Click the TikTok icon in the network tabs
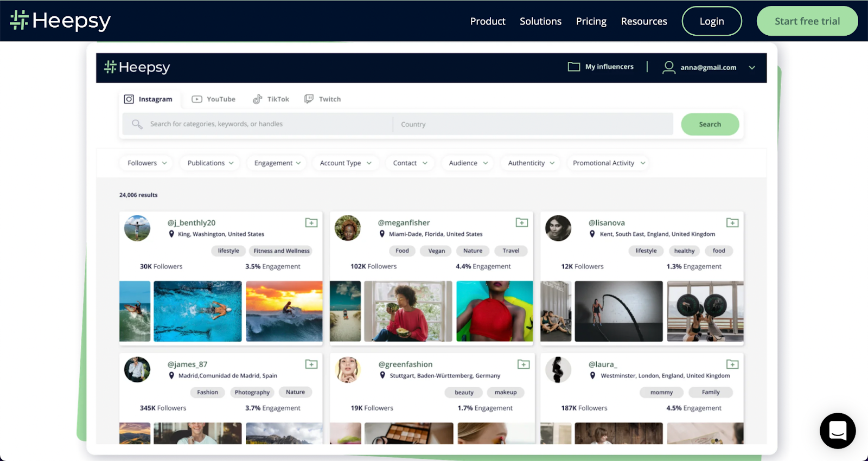Image resolution: width=868 pixels, height=461 pixels. (258, 99)
